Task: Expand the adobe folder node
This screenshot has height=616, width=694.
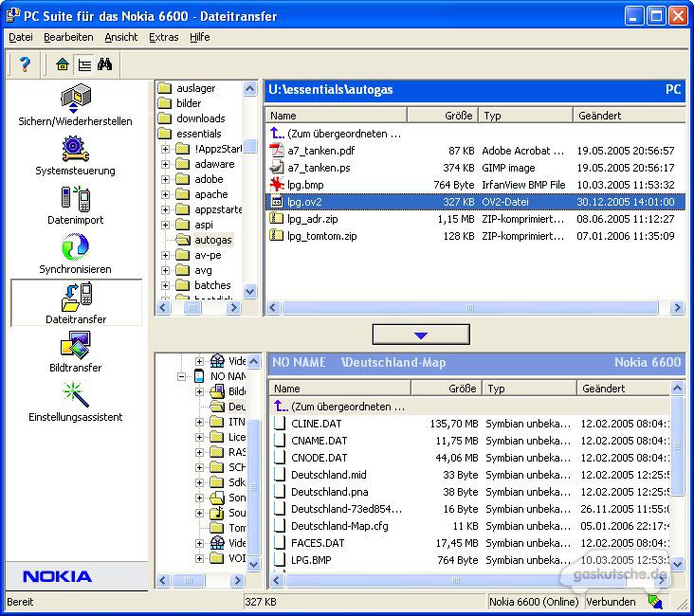Action: pos(165,179)
